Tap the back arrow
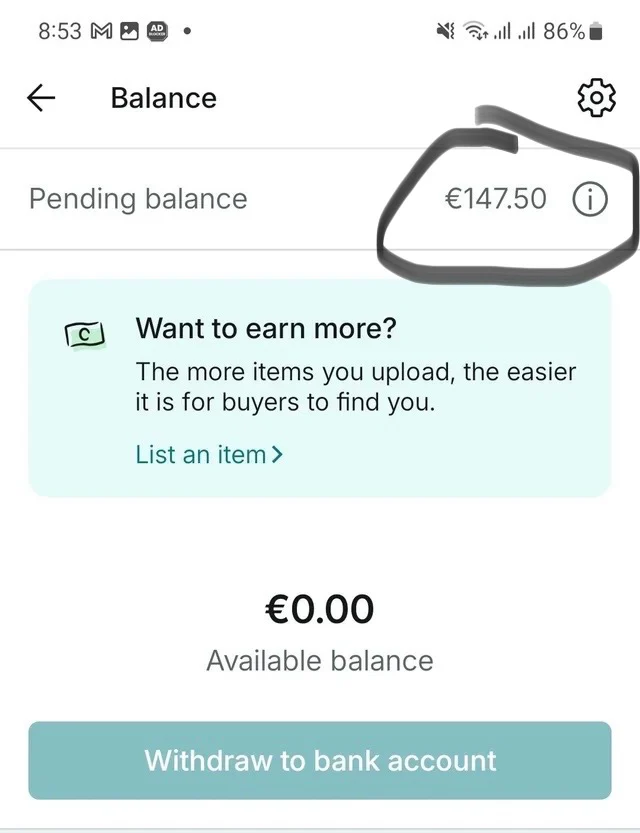Image resolution: width=640 pixels, height=833 pixels. pos(41,98)
